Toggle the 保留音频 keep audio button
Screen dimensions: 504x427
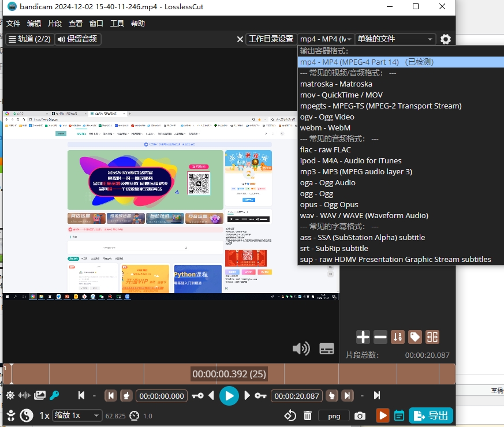(78, 39)
